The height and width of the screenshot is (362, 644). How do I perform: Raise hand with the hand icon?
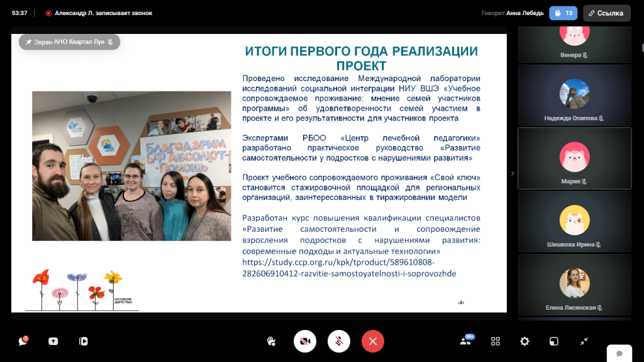pyautogui.click(x=271, y=341)
